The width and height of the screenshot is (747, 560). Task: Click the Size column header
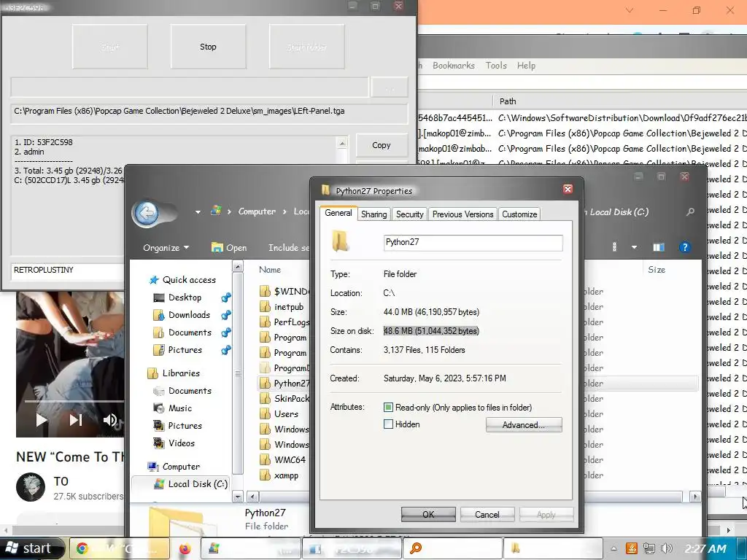pyautogui.click(x=657, y=270)
